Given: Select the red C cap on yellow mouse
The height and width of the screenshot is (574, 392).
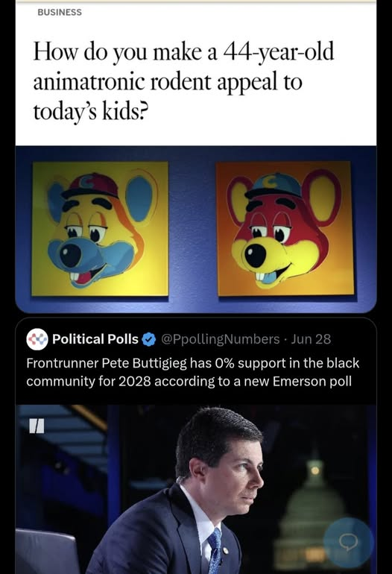Looking at the screenshot, I should tap(89, 186).
